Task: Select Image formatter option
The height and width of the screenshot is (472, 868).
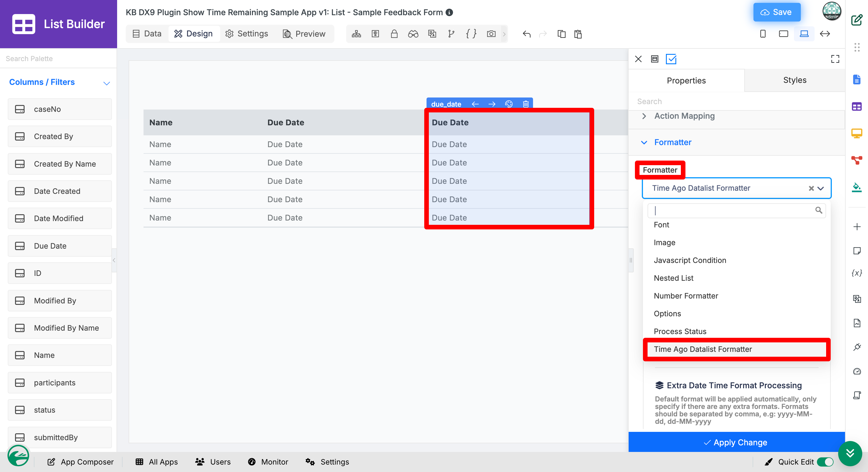Action: [737, 242]
